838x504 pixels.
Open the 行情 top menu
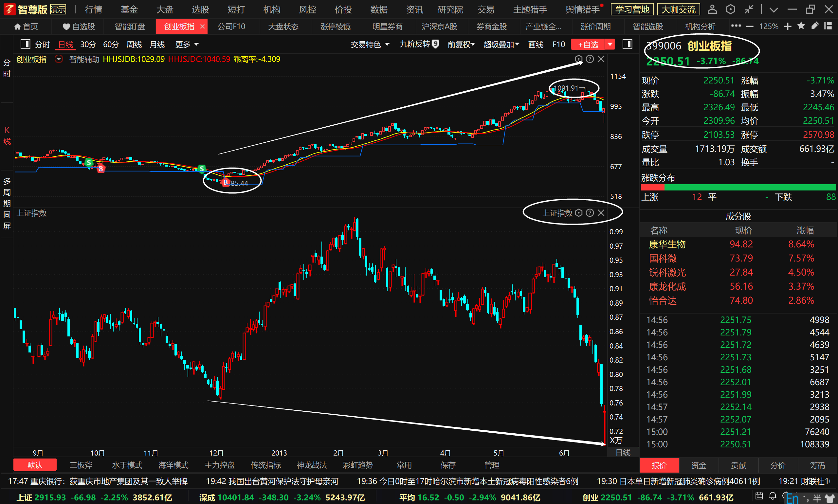tap(93, 9)
